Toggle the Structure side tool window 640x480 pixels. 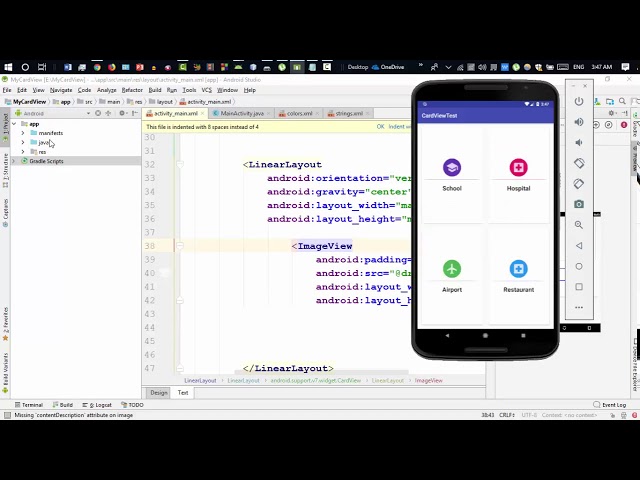pyautogui.click(x=5, y=170)
